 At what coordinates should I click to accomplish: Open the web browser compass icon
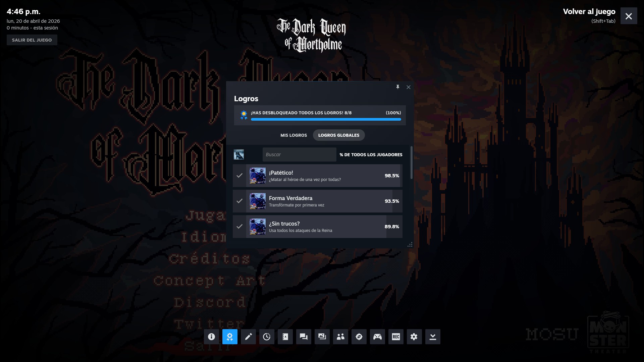(359, 337)
